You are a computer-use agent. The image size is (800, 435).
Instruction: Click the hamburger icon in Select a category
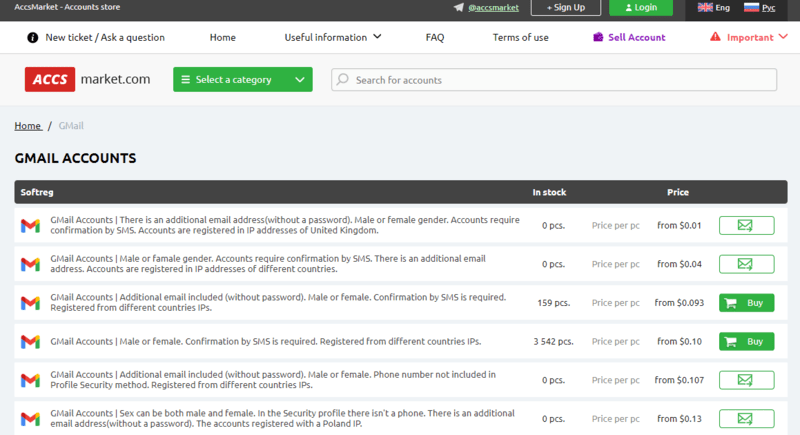tap(186, 80)
